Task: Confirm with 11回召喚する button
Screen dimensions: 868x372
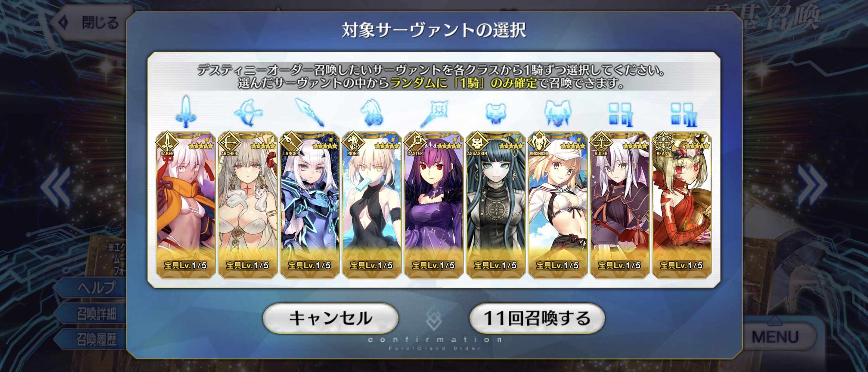Action: pos(537,318)
